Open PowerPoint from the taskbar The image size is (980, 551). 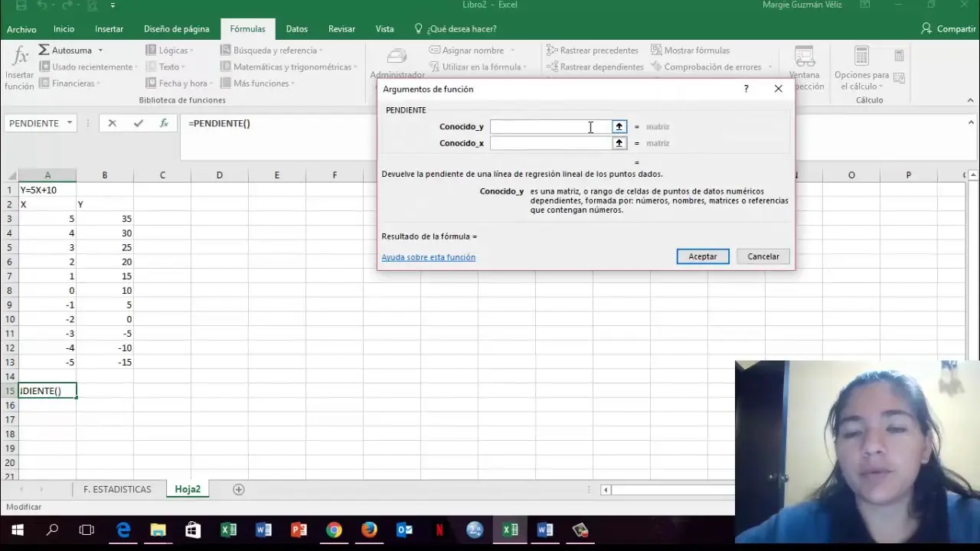pos(299,530)
